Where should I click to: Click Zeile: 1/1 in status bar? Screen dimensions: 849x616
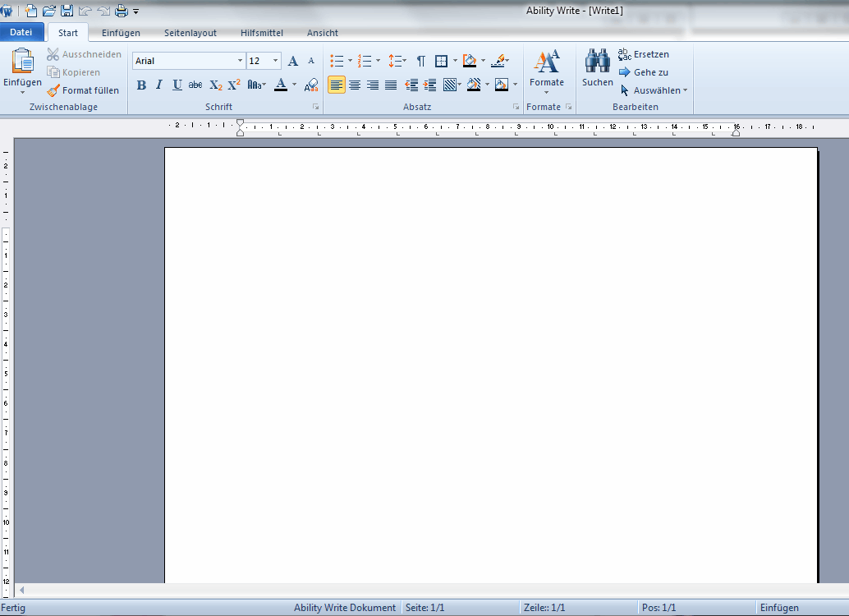[x=544, y=608]
